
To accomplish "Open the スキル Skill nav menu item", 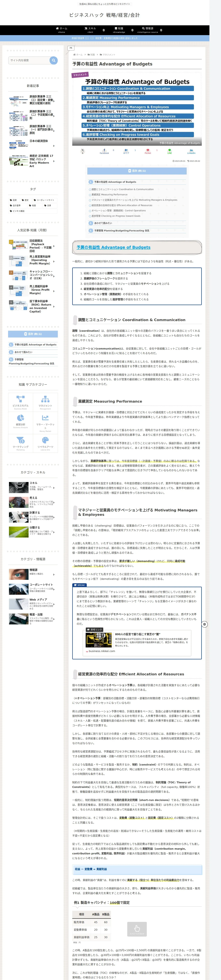I will click(90, 30).
